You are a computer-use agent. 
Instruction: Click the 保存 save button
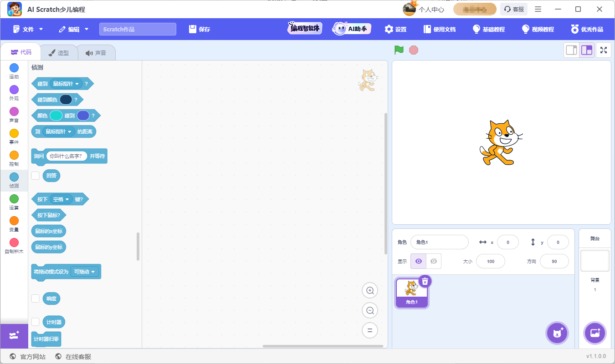tap(200, 29)
